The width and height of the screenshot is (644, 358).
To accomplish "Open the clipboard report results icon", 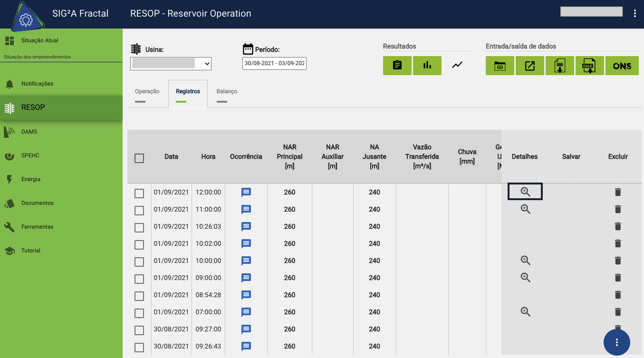I will (397, 66).
